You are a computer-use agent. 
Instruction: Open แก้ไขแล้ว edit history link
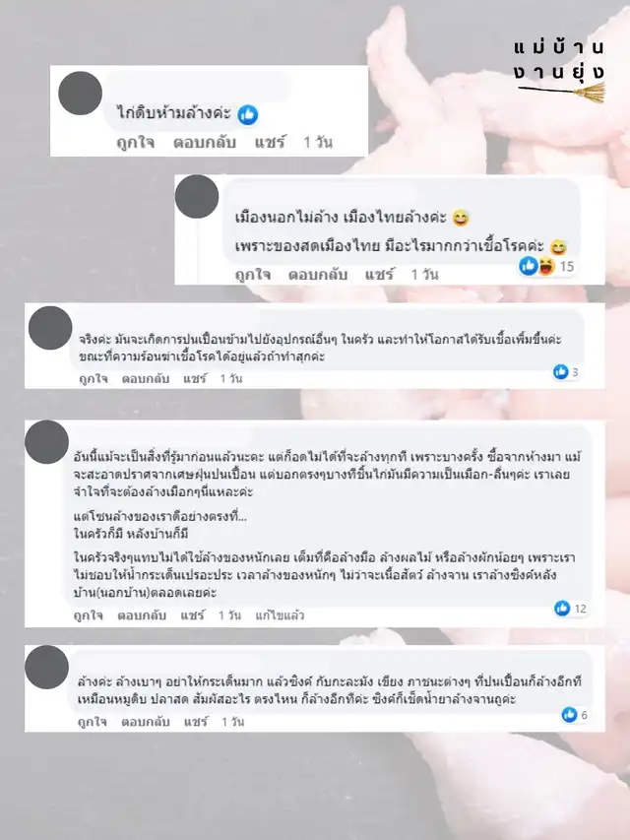coord(280,615)
